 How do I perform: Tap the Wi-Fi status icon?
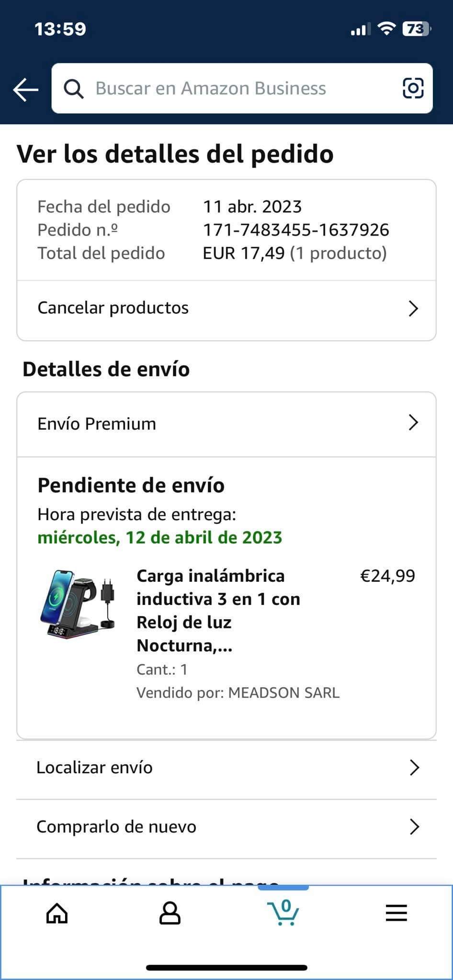point(386,29)
